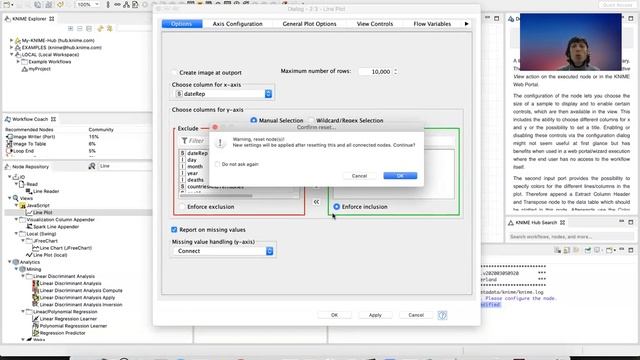Collapse the Views category in Node Repository

pyautogui.click(x=9, y=198)
